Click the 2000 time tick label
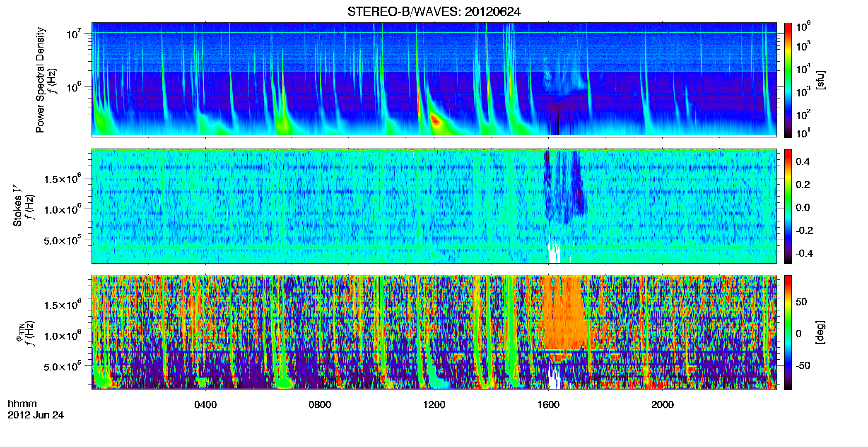The height and width of the screenshot is (447, 868). [663, 405]
